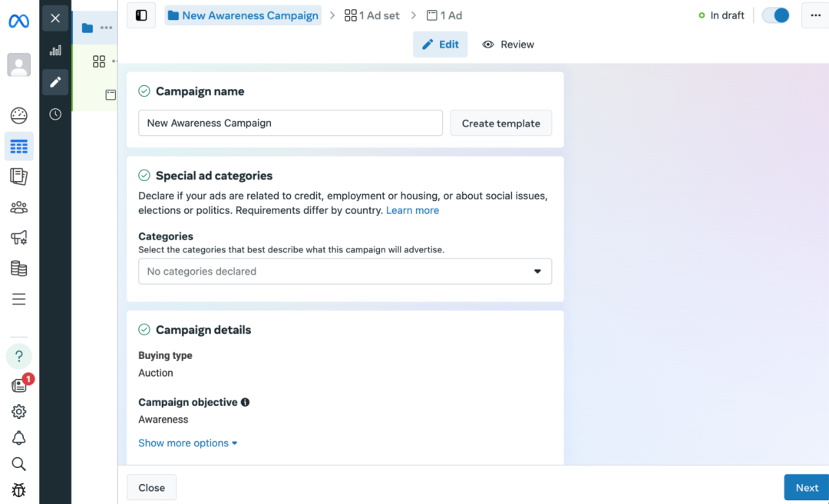Go to 1 Ad set breadcrumb

pos(372,15)
